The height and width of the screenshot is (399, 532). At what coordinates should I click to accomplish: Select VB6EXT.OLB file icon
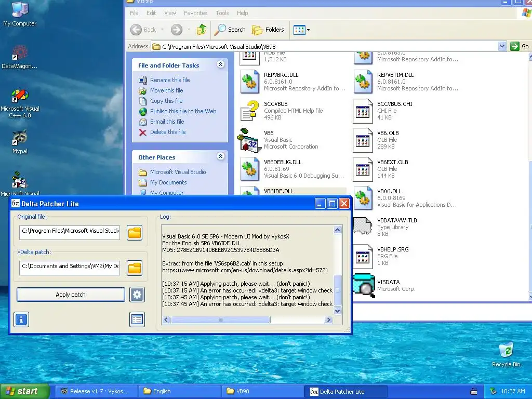pyautogui.click(x=363, y=169)
